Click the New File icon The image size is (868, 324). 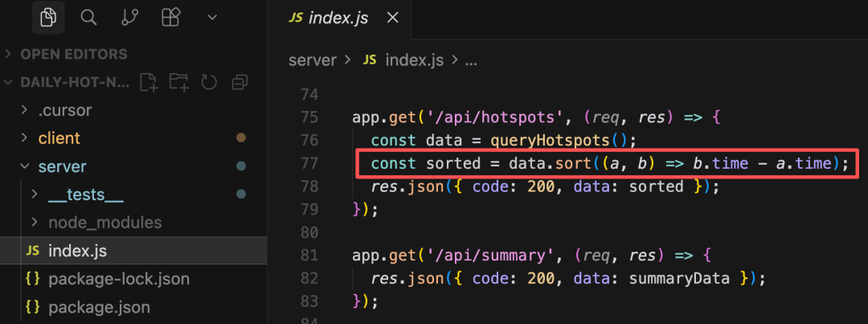pyautogui.click(x=149, y=83)
